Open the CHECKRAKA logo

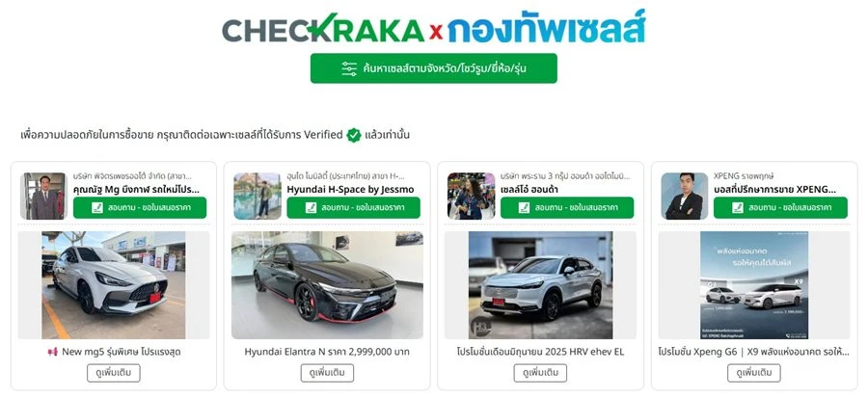pyautogui.click(x=323, y=29)
